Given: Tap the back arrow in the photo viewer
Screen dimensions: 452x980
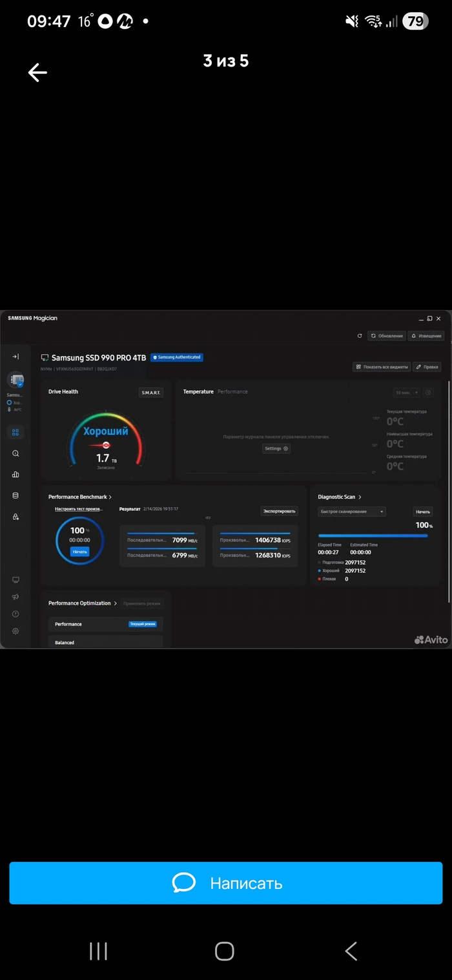Looking at the screenshot, I should click(x=37, y=72).
